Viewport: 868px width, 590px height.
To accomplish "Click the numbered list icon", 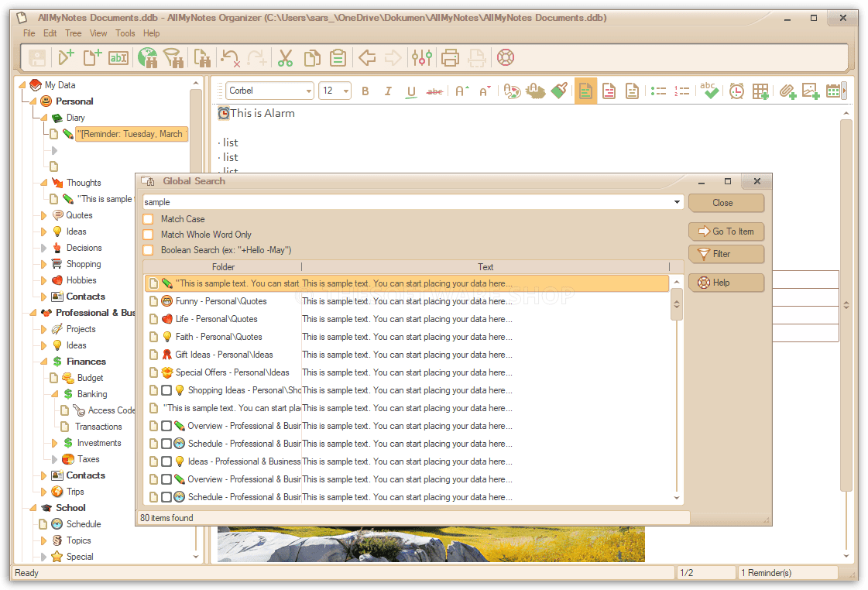I will (682, 91).
